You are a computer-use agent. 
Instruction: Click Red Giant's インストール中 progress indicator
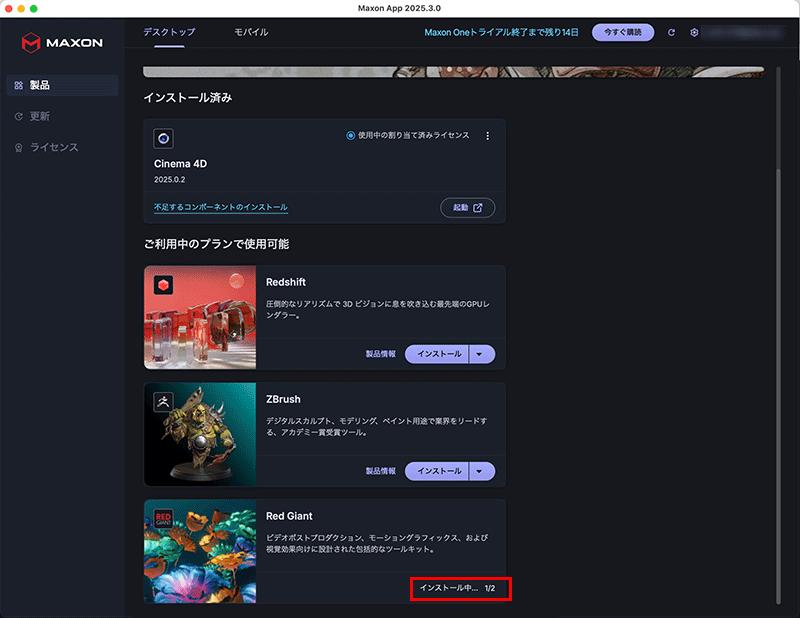click(459, 588)
